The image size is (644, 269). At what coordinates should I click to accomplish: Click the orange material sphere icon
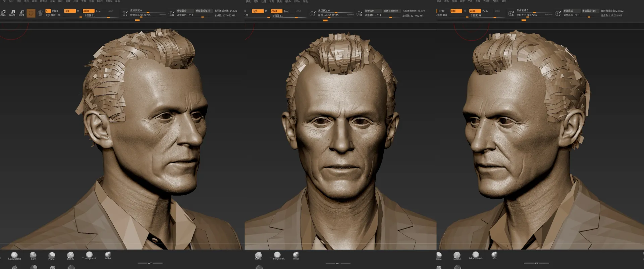click(x=31, y=13)
